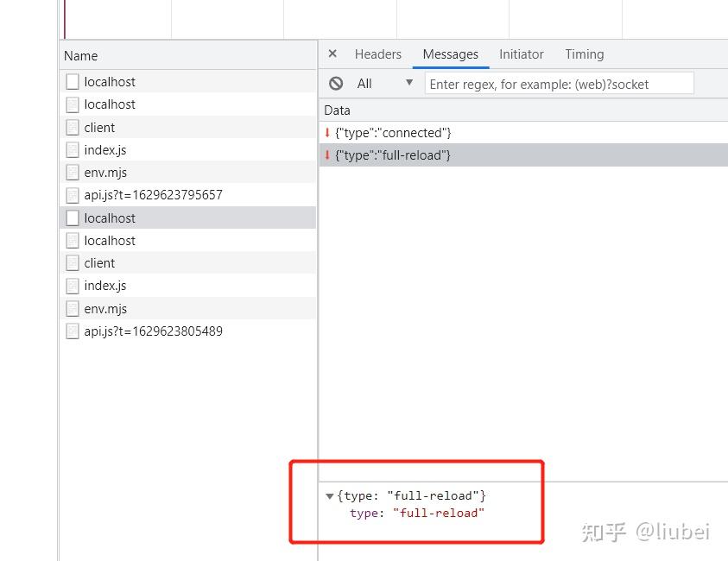Collapse the {type: "full-reload"} object preview
This screenshot has width=728, height=561.
click(330, 496)
